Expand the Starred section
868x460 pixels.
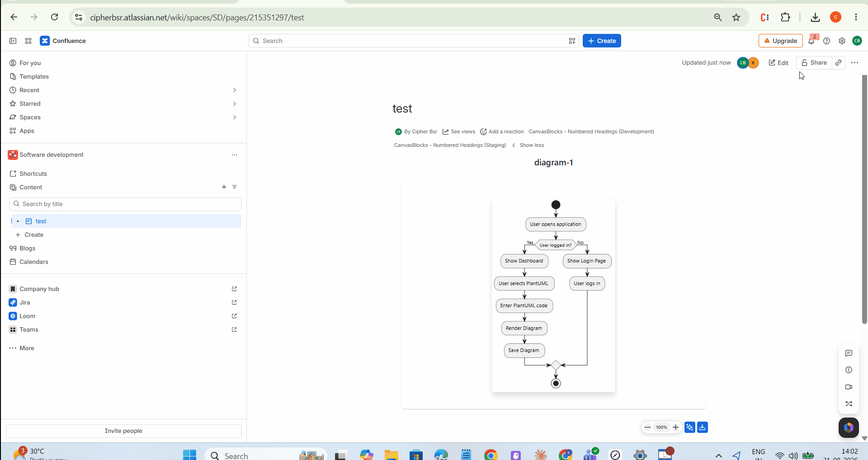pyautogui.click(x=234, y=103)
